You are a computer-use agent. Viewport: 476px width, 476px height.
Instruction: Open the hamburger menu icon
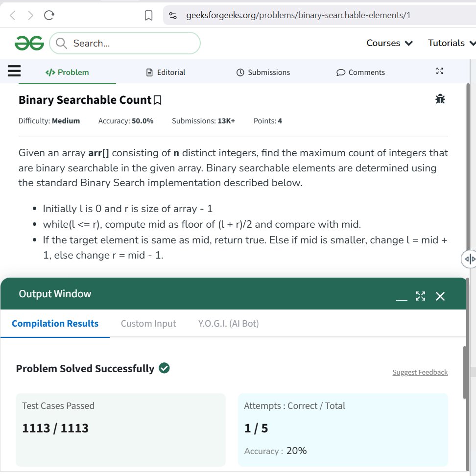[x=14, y=71]
